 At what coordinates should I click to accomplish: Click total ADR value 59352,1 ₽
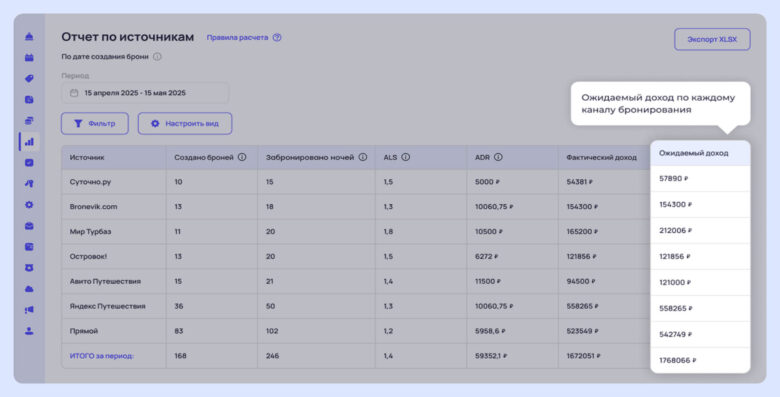(491, 356)
